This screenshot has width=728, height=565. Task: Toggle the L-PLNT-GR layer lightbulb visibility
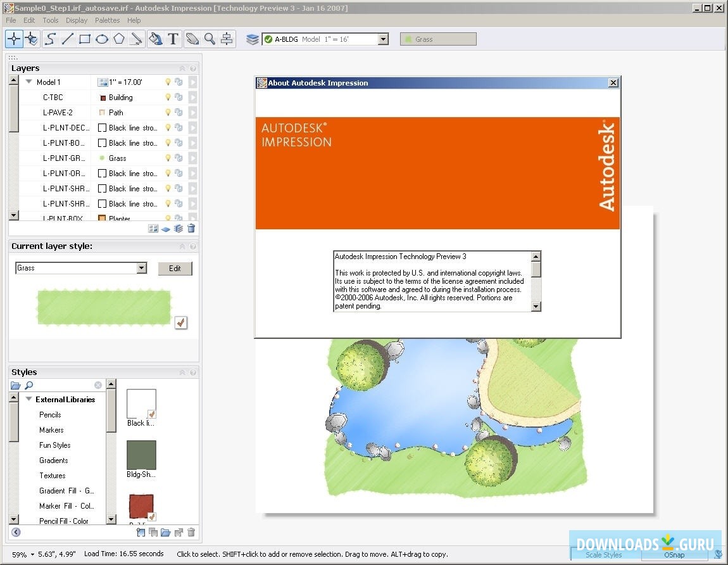tap(168, 158)
